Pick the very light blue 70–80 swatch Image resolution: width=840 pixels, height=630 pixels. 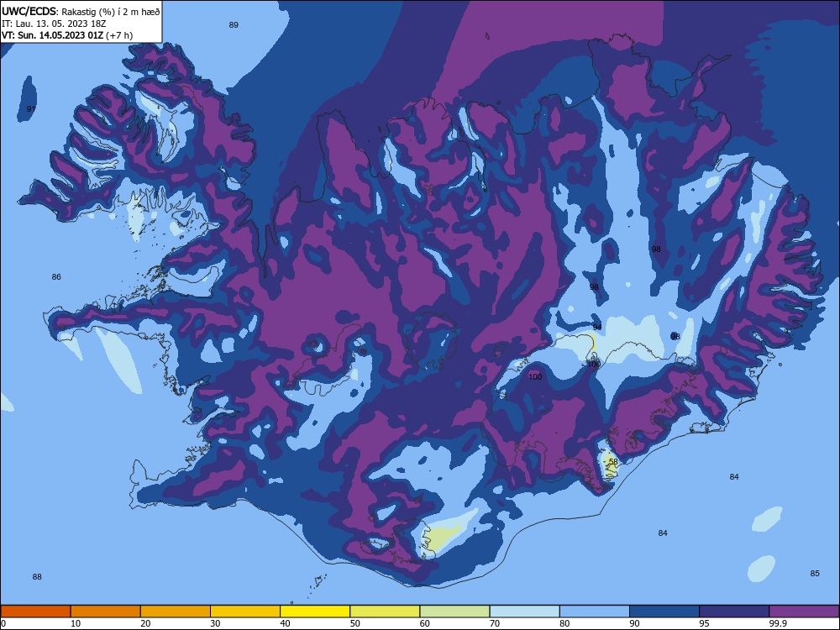tap(525, 612)
